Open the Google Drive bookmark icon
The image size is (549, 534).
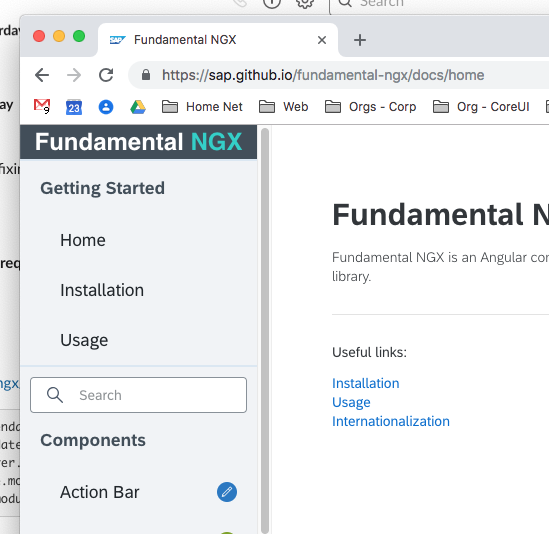click(138, 107)
